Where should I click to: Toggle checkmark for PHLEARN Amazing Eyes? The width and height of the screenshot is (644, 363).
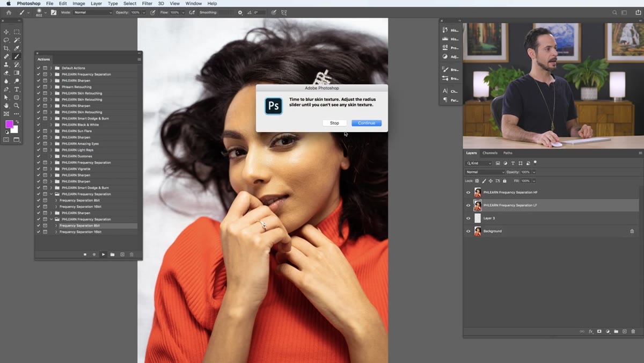click(38, 143)
